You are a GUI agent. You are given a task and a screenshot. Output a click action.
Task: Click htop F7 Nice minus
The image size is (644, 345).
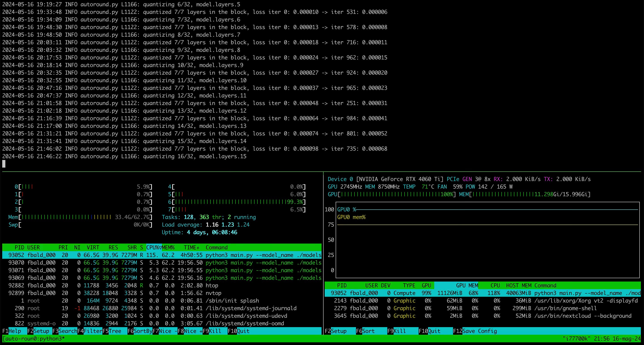click(165, 331)
